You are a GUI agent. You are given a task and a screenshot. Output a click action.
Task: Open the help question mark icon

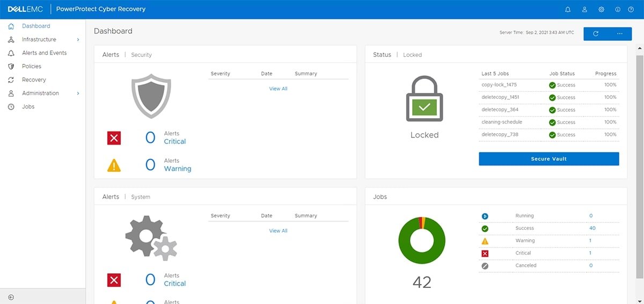[x=631, y=9]
